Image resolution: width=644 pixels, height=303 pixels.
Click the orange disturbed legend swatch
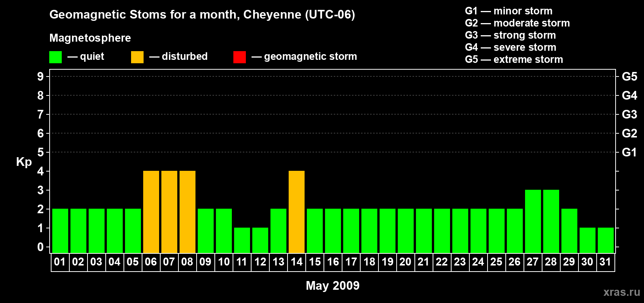click(137, 57)
